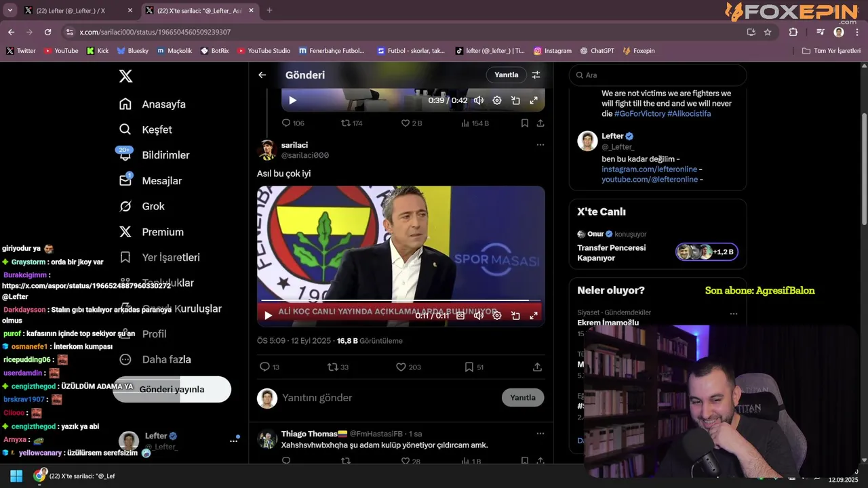Click the Yanıtla button in header

point(506,75)
